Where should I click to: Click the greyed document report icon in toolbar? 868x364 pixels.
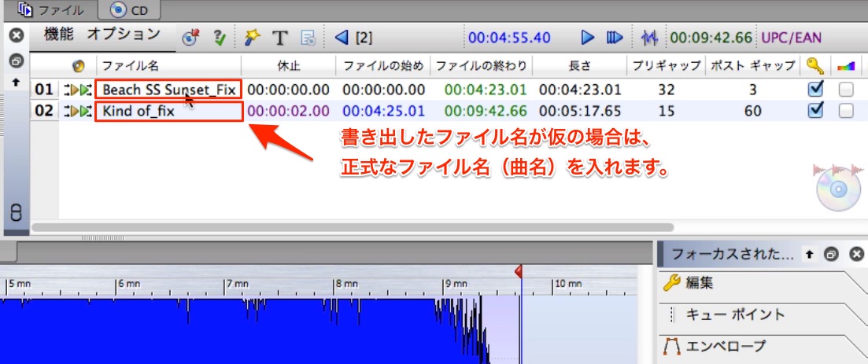coord(308,38)
